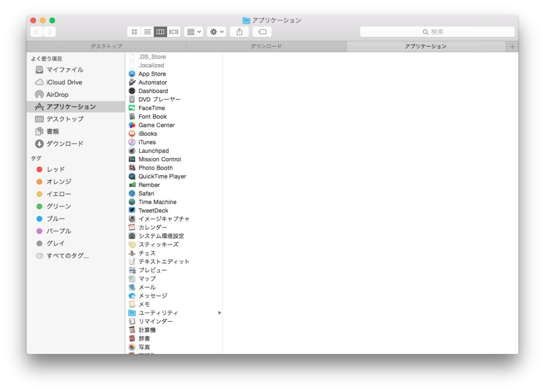This screenshot has height=392, width=545.
Task: Switch to the デスクトップ tab
Action: [106, 46]
